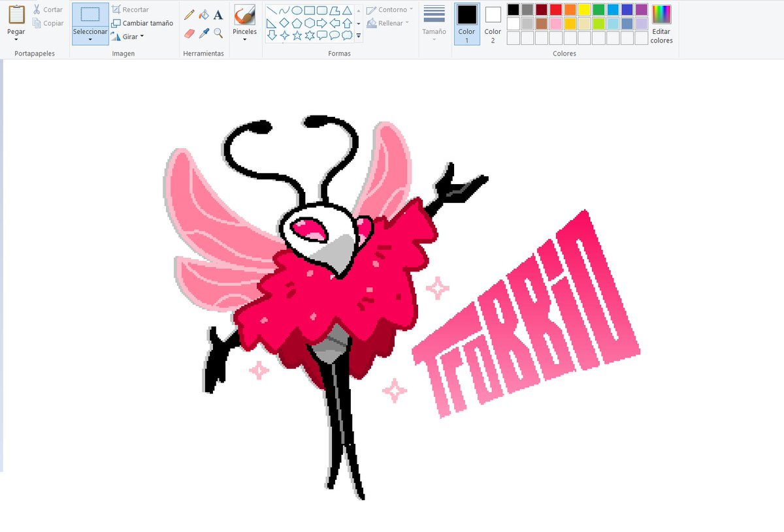
Task: Pick the dark gray palette swatch
Action: click(528, 10)
